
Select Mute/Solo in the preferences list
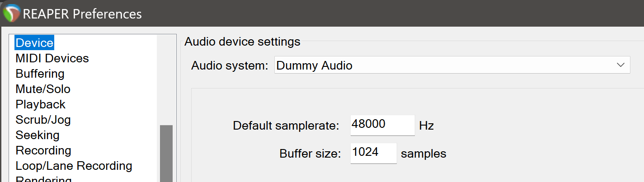coord(43,89)
